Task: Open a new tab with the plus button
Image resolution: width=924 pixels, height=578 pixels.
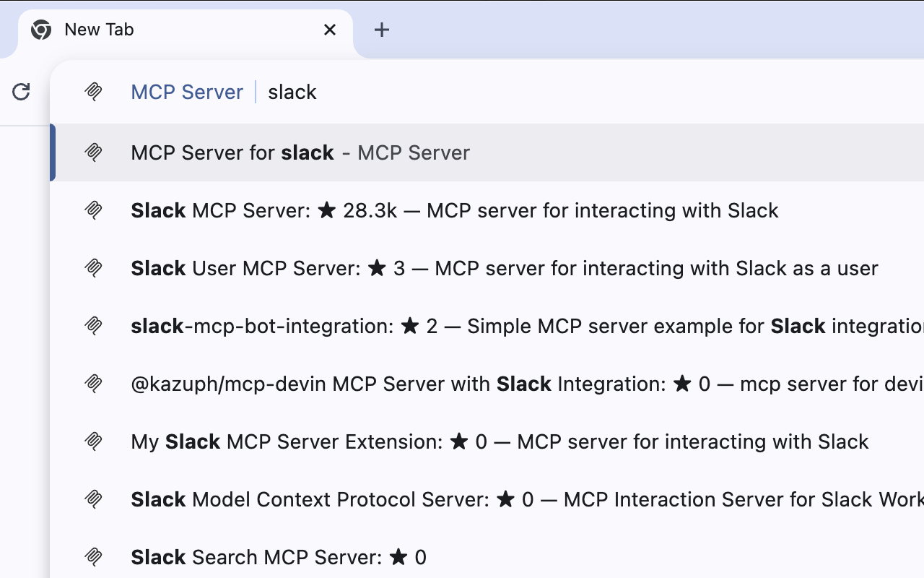Action: tap(381, 30)
